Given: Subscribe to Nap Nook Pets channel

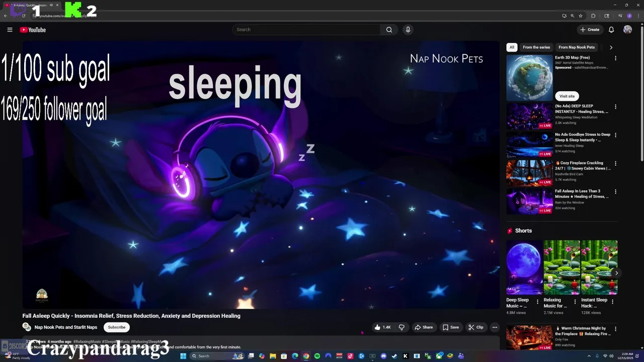Looking at the screenshot, I should point(116,327).
